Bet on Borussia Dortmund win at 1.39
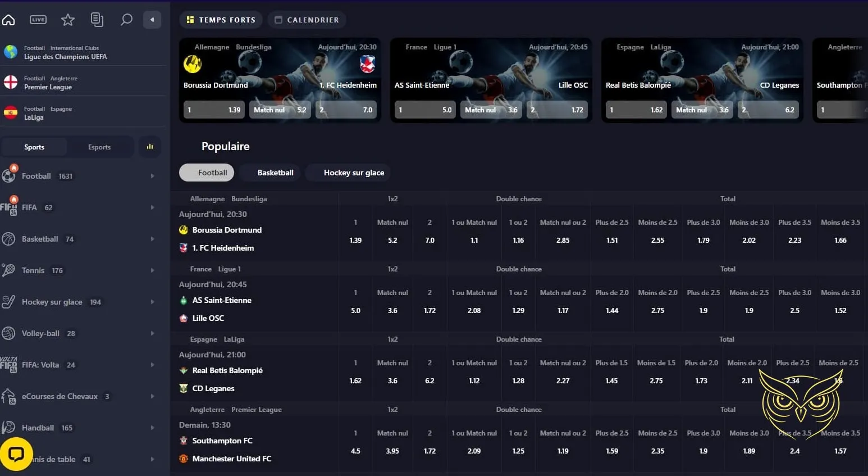Image resolution: width=868 pixels, height=476 pixels. pyautogui.click(x=355, y=240)
